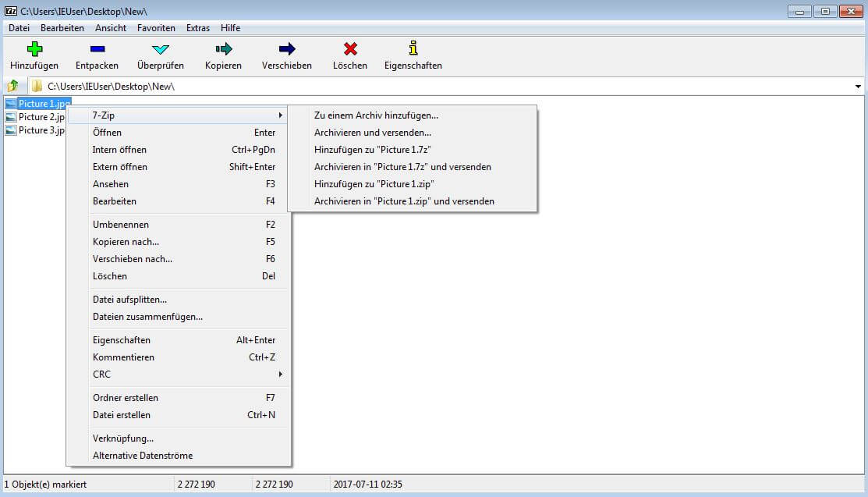Expand the 7-Zip submenu arrow
This screenshot has height=497, width=868.
click(x=281, y=115)
